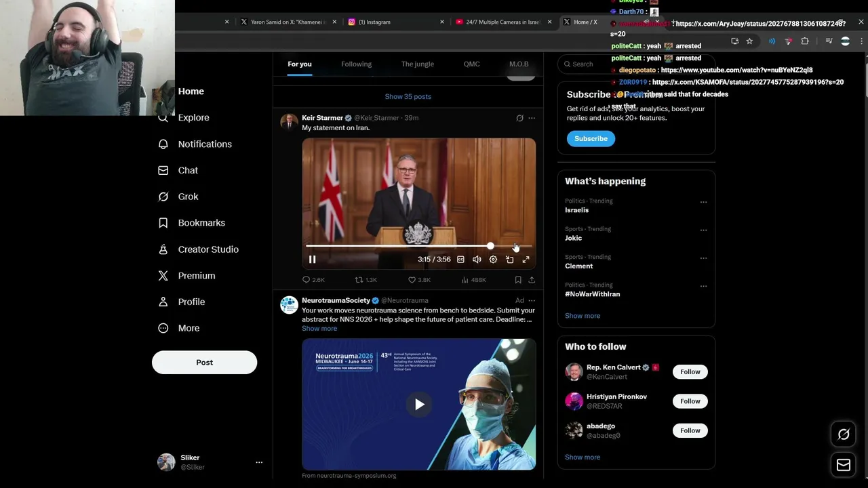Open options for Clement trend
The height and width of the screenshot is (488, 868).
click(x=703, y=258)
